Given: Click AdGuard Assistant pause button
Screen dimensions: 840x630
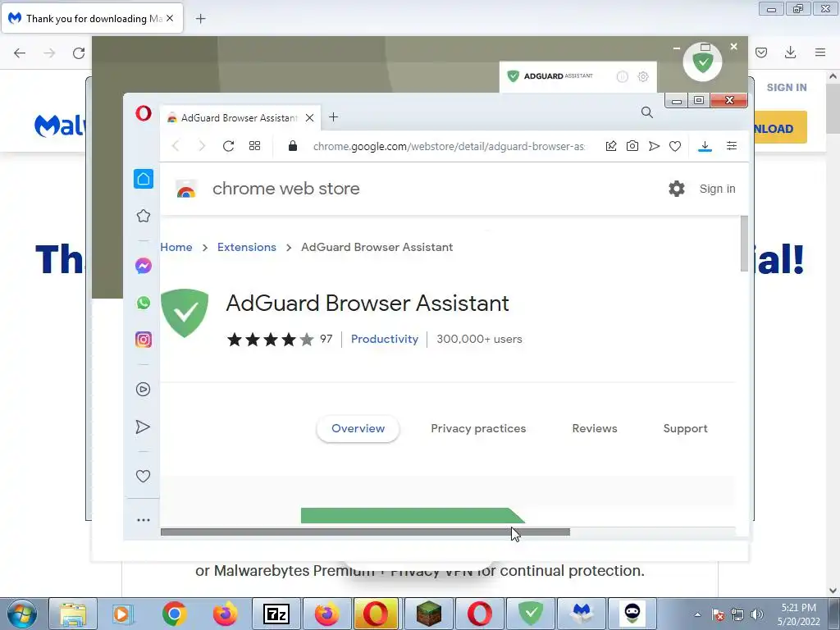Looking at the screenshot, I should pos(622,76).
